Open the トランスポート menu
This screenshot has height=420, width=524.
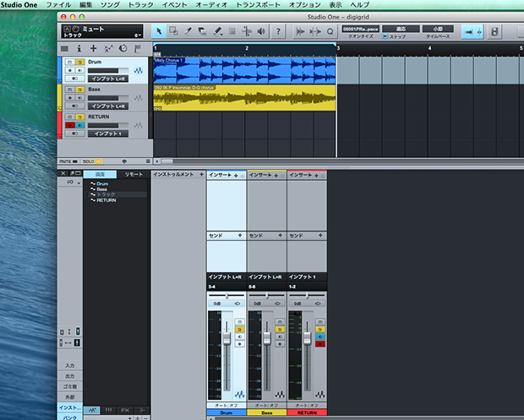[258, 5]
